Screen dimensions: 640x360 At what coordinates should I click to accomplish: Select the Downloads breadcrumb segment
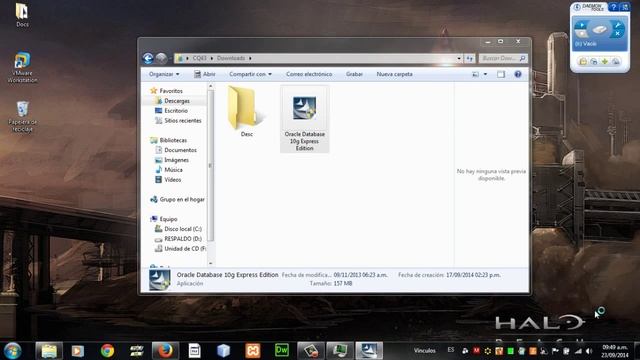pos(231,58)
